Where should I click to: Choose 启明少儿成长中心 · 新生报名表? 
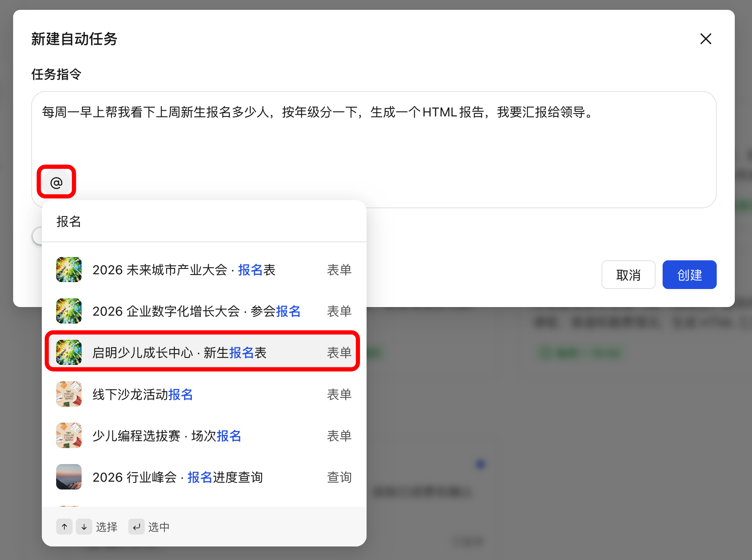point(204,353)
